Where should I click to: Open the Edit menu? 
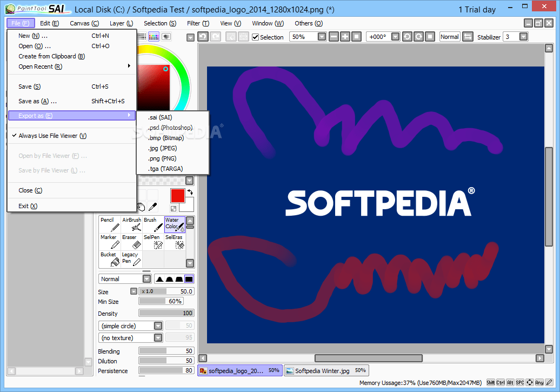pyautogui.click(x=49, y=23)
